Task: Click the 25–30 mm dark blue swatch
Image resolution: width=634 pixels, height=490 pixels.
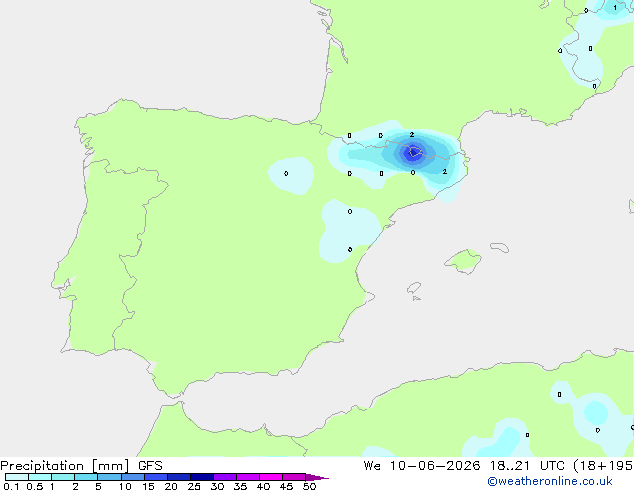Action: pos(201,477)
